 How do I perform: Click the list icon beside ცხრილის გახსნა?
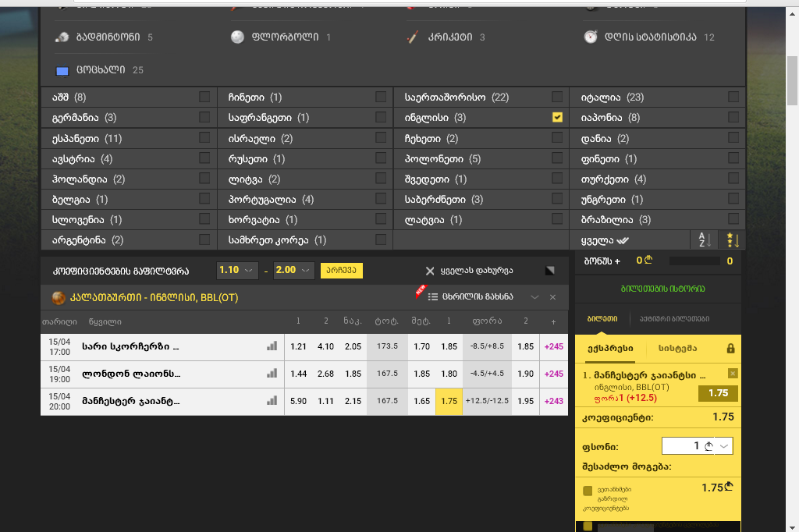432,296
